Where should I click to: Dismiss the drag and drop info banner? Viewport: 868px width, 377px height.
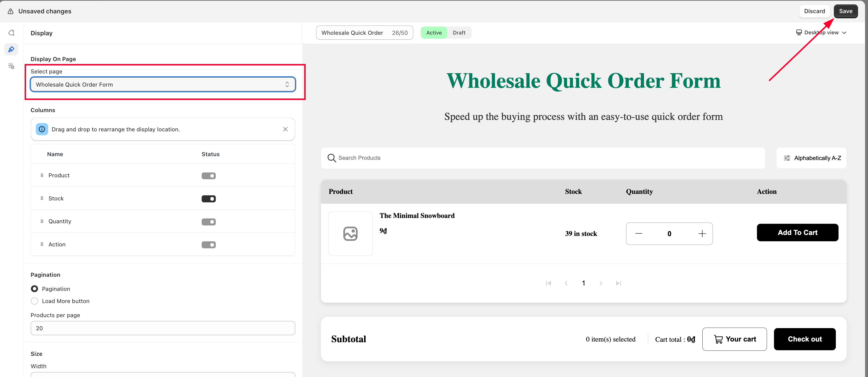[285, 129]
